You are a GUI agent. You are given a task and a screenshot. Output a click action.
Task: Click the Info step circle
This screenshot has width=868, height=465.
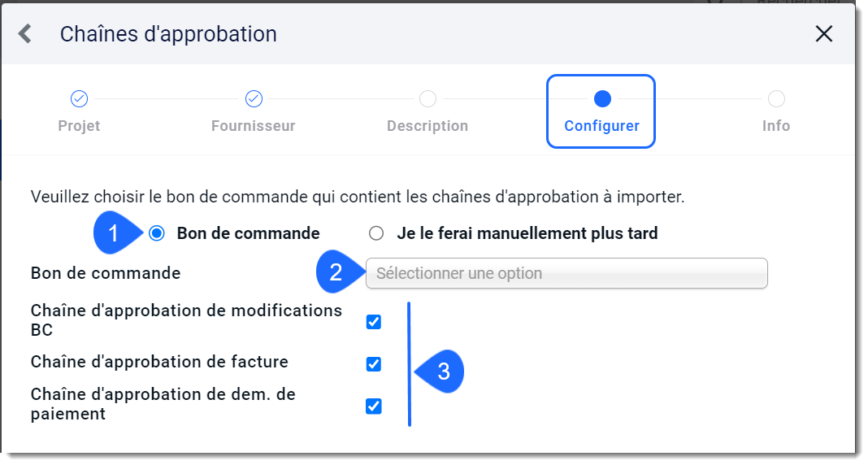click(776, 99)
